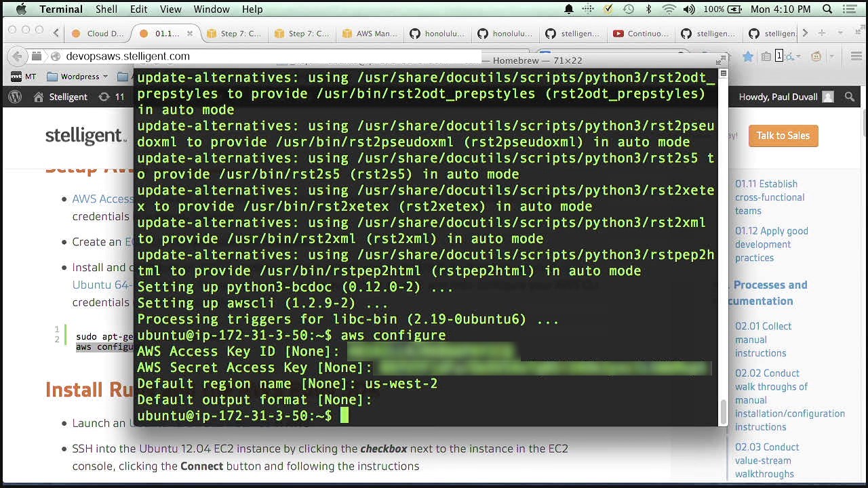
Task: Open the Shell menu
Action: [x=106, y=9]
